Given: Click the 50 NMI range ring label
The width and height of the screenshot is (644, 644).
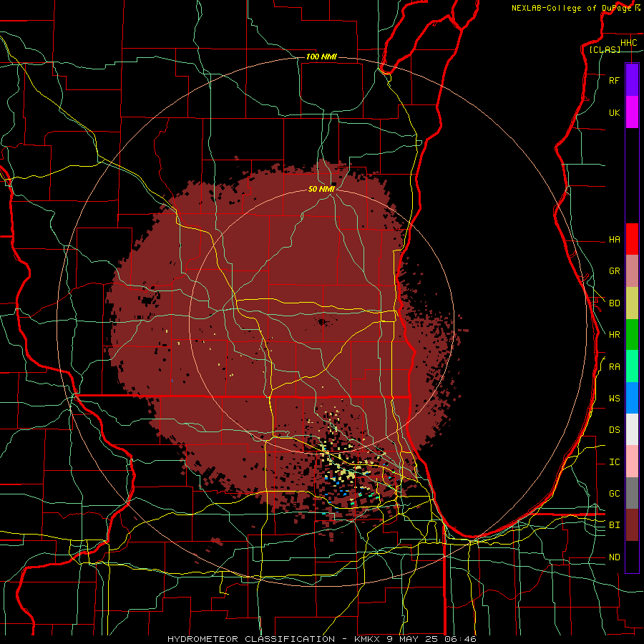Looking at the screenshot, I should coord(321,189).
